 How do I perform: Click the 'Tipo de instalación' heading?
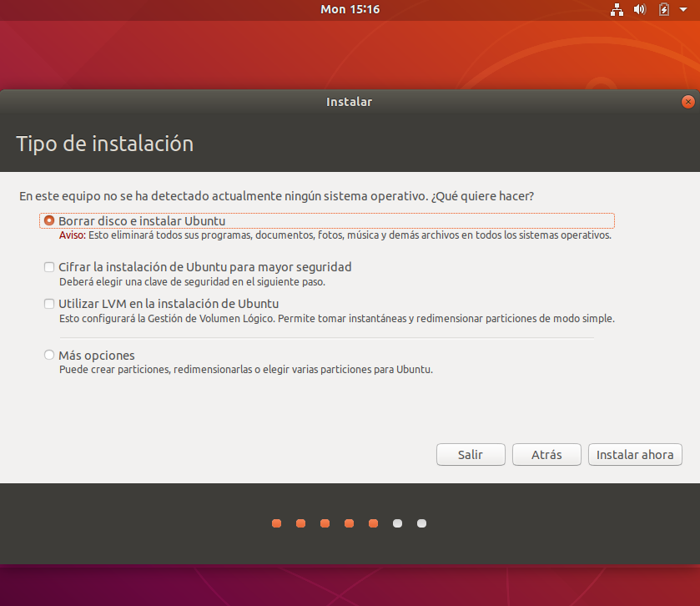pos(105,144)
